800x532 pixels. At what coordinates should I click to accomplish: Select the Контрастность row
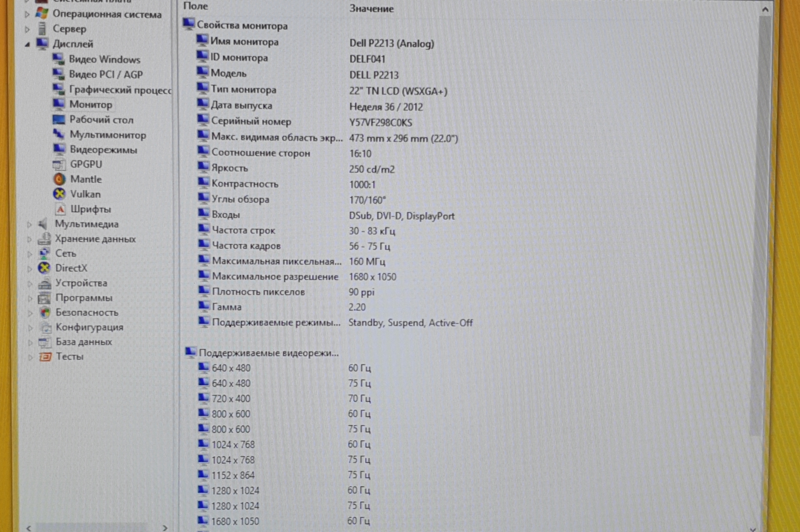coord(287,184)
